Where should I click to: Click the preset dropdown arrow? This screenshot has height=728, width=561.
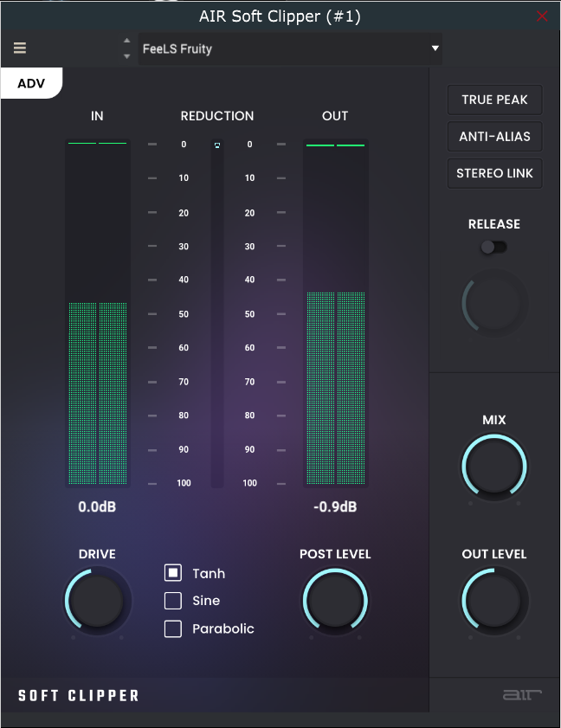coord(435,48)
